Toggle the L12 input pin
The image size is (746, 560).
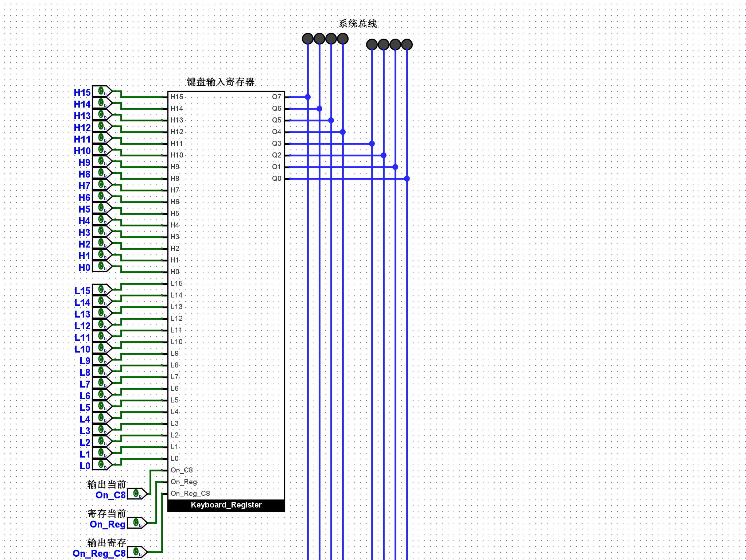coord(102,324)
